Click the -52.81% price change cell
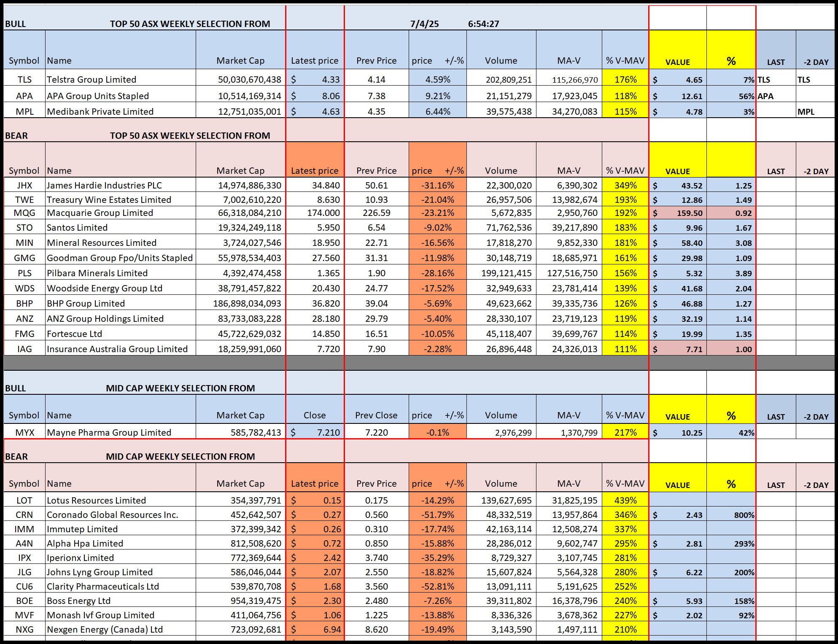This screenshot has width=838, height=644. click(438, 586)
